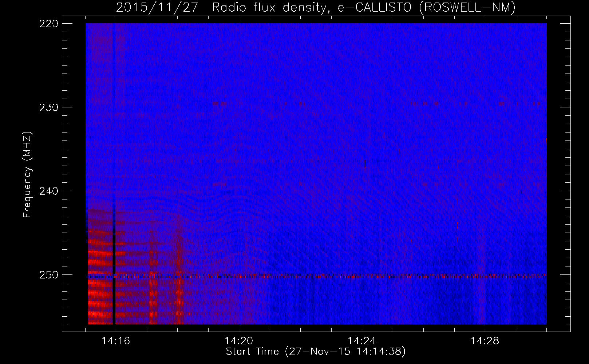Viewport: 589px width, 364px height.
Task: Click the 'Start Time (27-Nov-15 14:14:38)' axis label
Action: pos(316,352)
